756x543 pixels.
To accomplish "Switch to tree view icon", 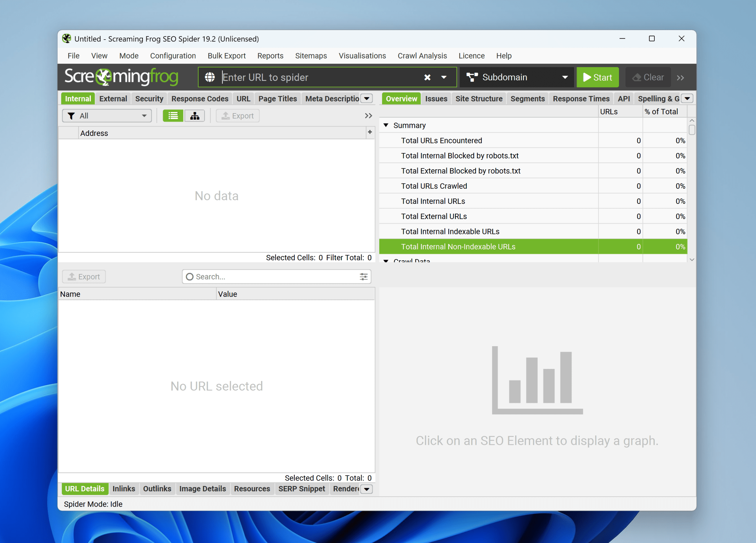I will (195, 116).
